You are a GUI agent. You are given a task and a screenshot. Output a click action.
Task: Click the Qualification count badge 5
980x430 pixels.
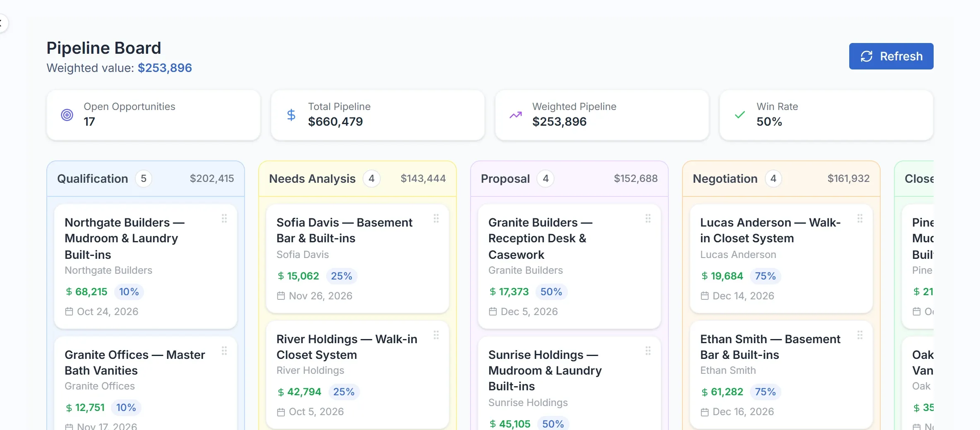pos(144,179)
